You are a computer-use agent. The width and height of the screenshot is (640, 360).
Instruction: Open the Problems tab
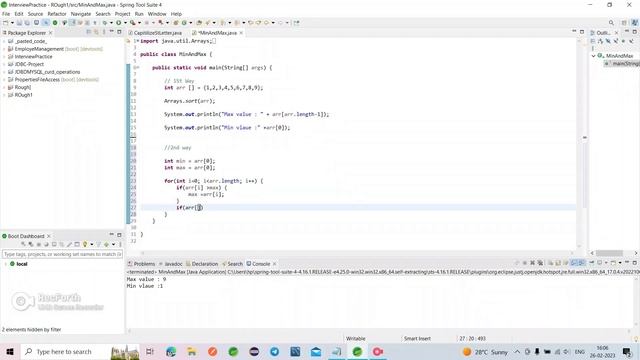coord(141,264)
